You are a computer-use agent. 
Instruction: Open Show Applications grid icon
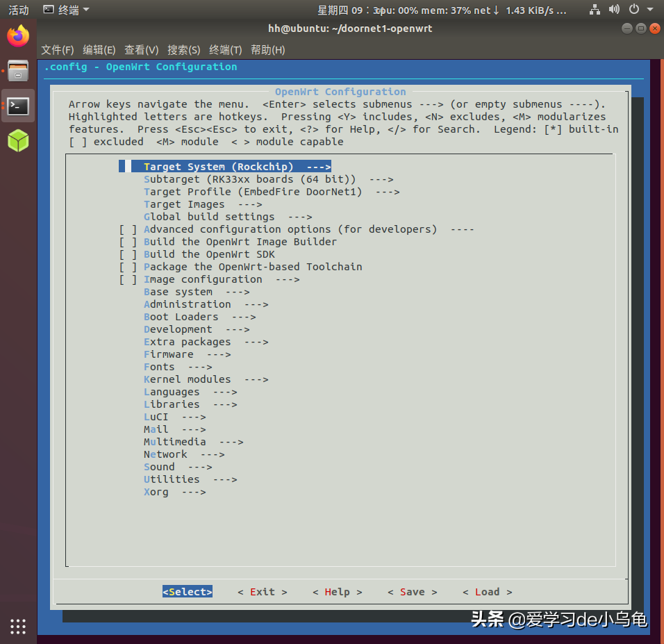pyautogui.click(x=17, y=626)
